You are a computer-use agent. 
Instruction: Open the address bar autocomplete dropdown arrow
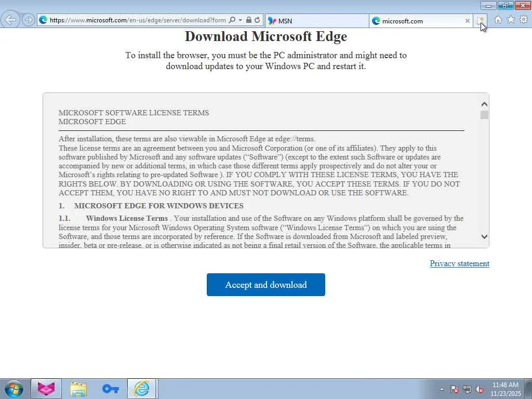240,20
